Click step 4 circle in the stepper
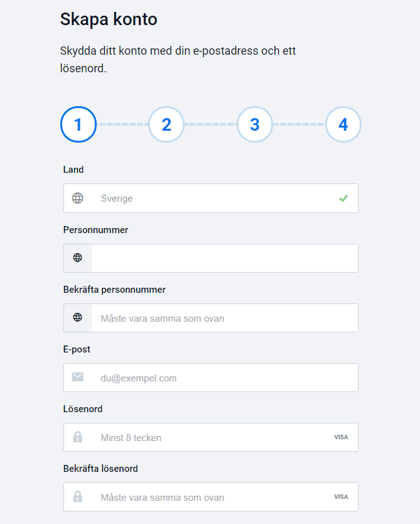 pyautogui.click(x=343, y=124)
